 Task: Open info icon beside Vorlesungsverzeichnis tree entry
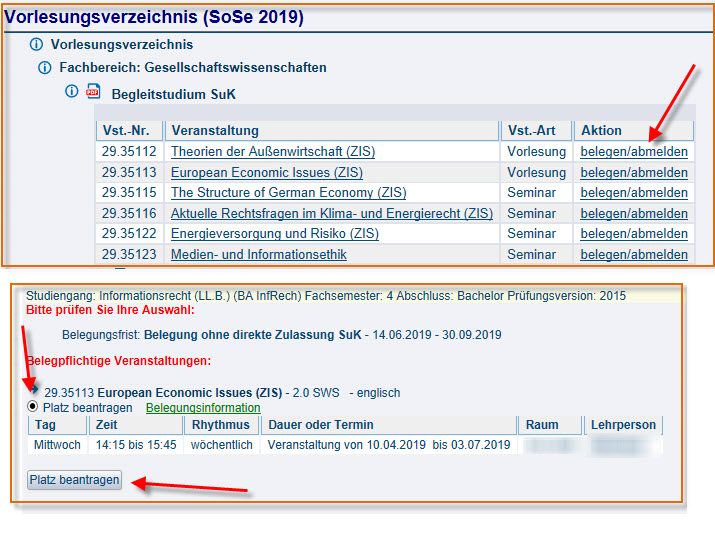pyautogui.click(x=36, y=44)
